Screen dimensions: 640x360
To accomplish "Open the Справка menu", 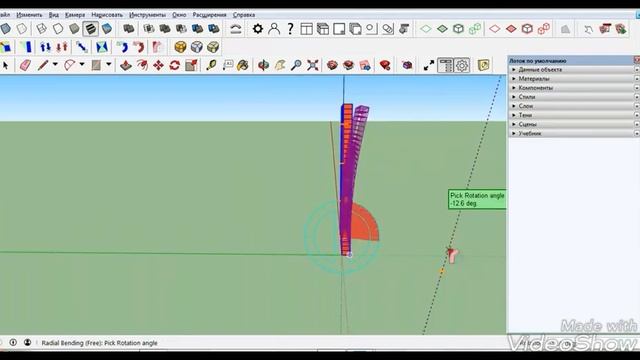I will point(244,15).
